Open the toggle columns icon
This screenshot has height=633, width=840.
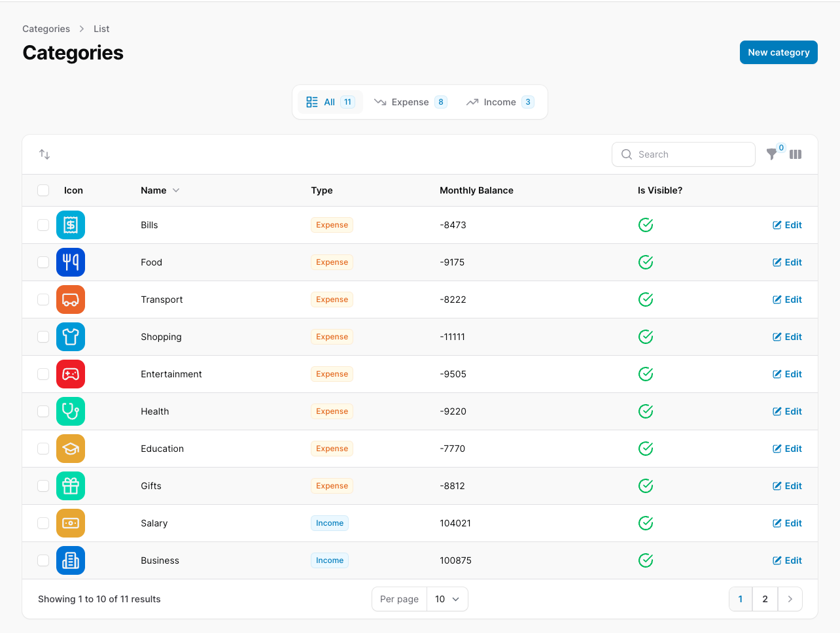click(796, 154)
